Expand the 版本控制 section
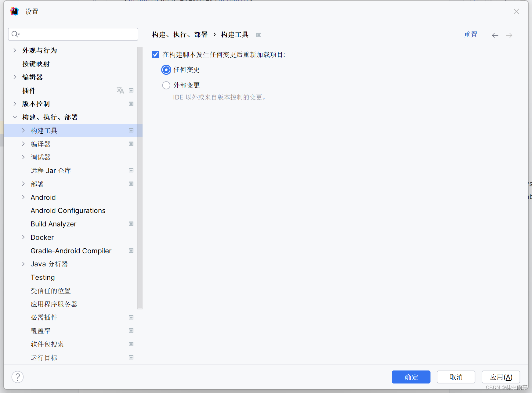 15,104
